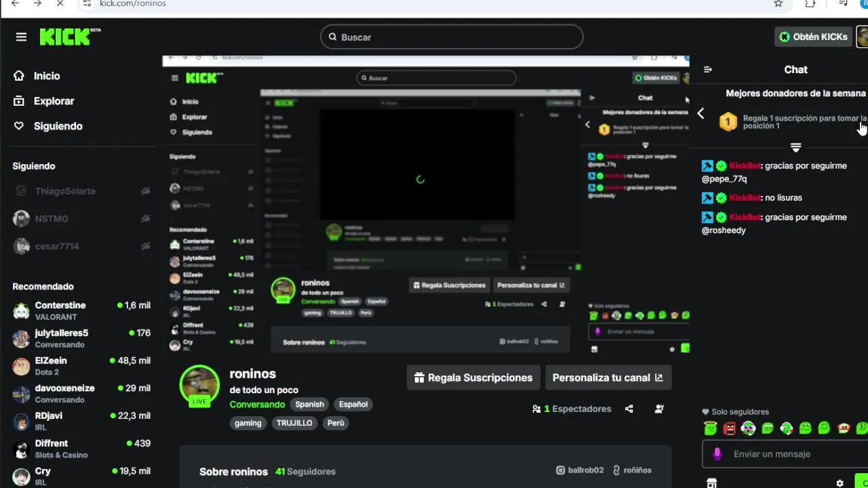Viewport: 868px width, 488px height.
Task: Select the Spanish tag pill
Action: click(309, 404)
